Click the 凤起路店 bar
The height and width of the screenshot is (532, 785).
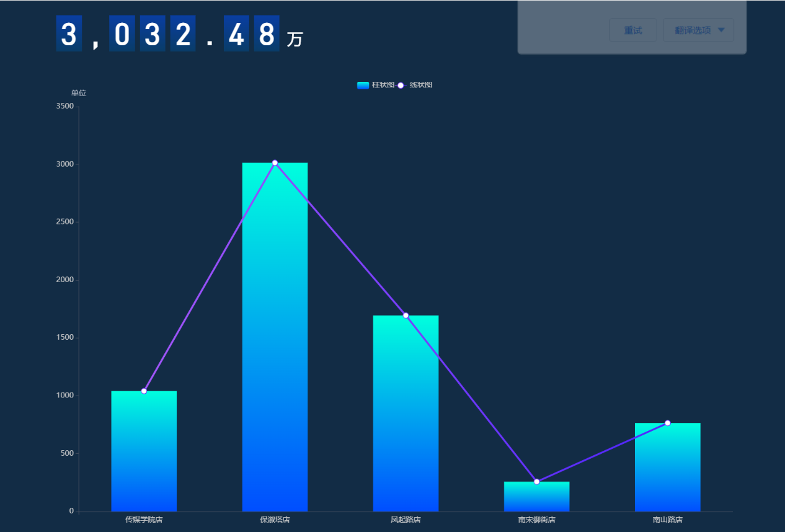406,414
